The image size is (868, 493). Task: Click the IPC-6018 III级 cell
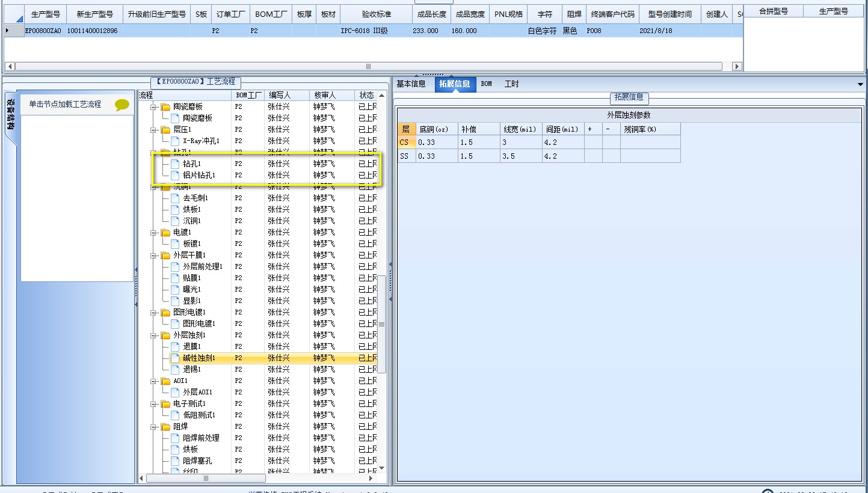[376, 30]
